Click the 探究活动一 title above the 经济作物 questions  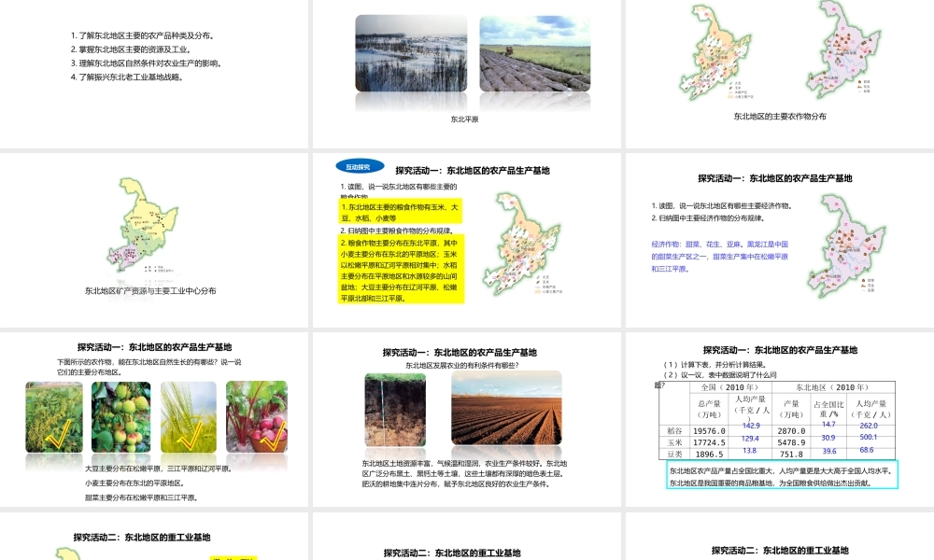pyautogui.click(x=775, y=178)
